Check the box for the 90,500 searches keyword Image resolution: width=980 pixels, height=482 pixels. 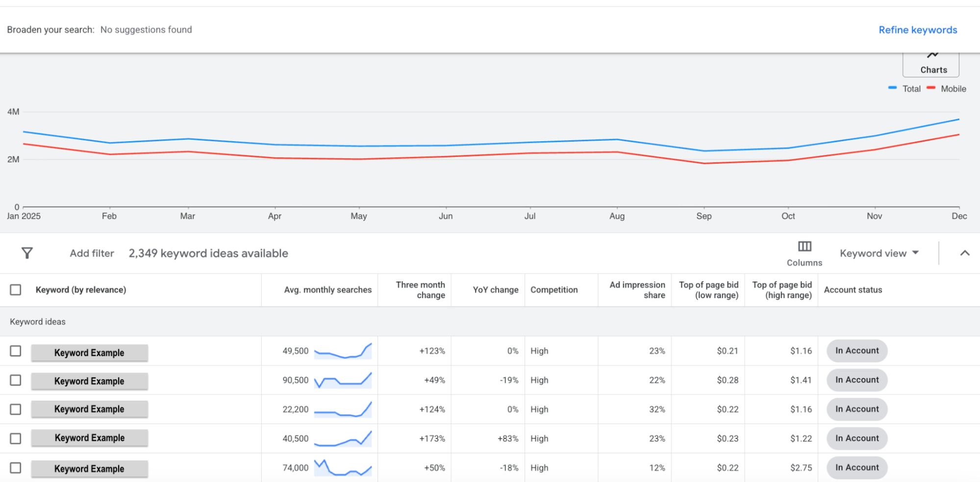pyautogui.click(x=16, y=381)
